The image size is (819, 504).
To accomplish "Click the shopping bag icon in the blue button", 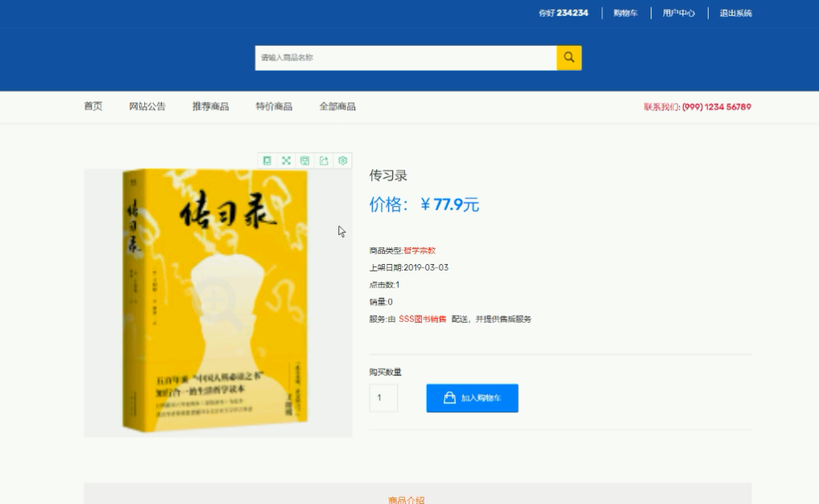I will pyautogui.click(x=449, y=398).
